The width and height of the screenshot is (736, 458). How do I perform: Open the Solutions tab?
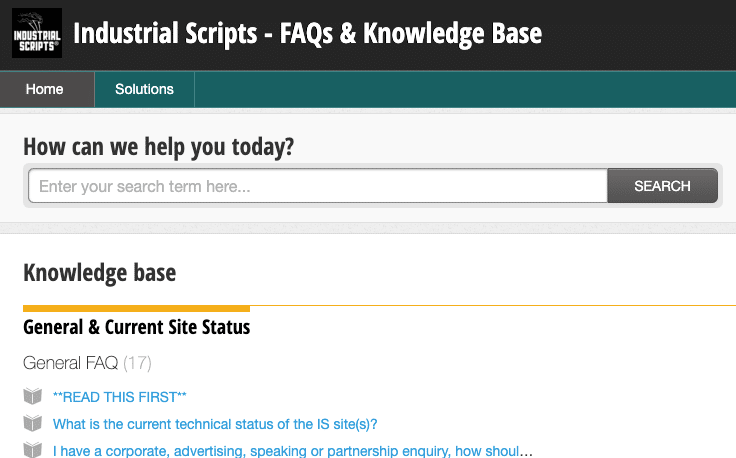tap(145, 89)
